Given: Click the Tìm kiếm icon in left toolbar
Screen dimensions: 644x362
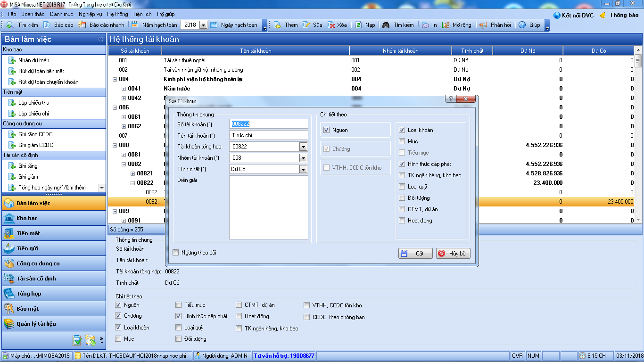Looking at the screenshot, I should click(9, 25).
